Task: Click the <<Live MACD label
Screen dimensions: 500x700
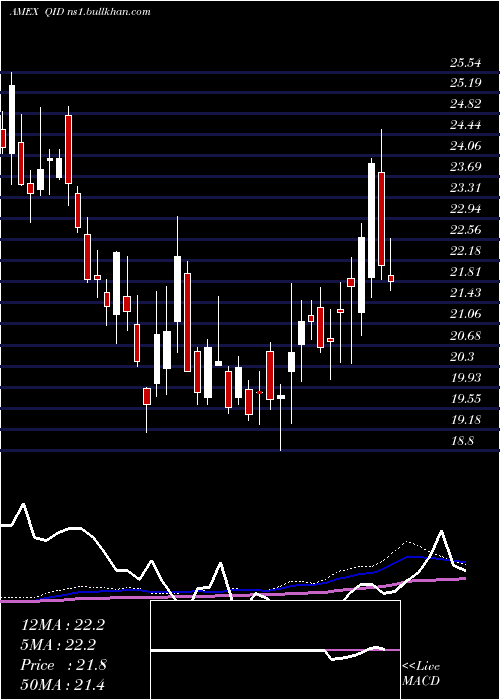Action: point(421,673)
